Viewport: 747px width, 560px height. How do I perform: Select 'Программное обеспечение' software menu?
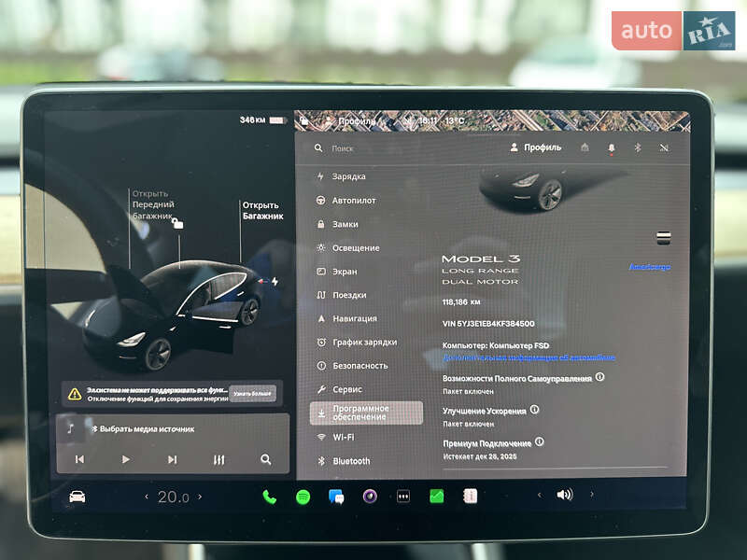coord(366,413)
